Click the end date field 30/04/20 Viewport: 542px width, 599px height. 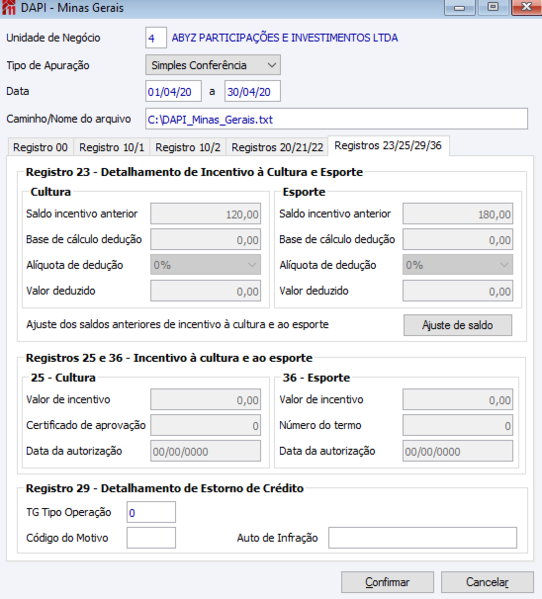[x=252, y=91]
